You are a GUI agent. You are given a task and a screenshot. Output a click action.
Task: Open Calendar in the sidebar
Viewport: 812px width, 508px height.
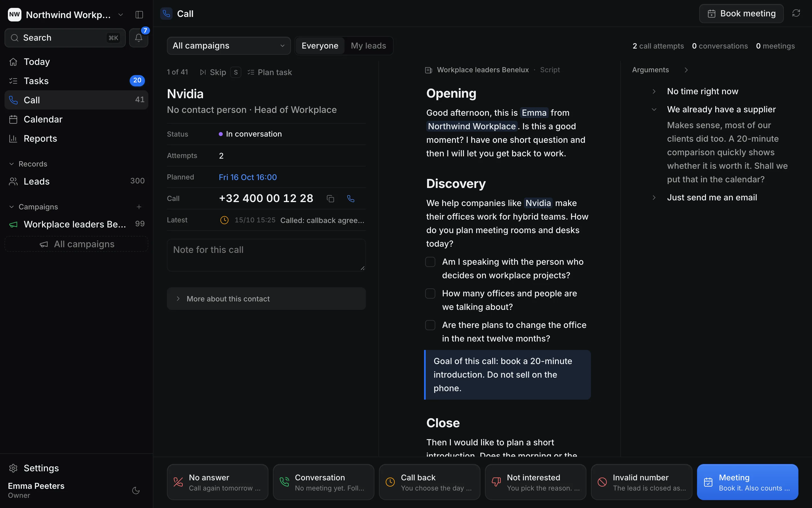tap(76, 119)
